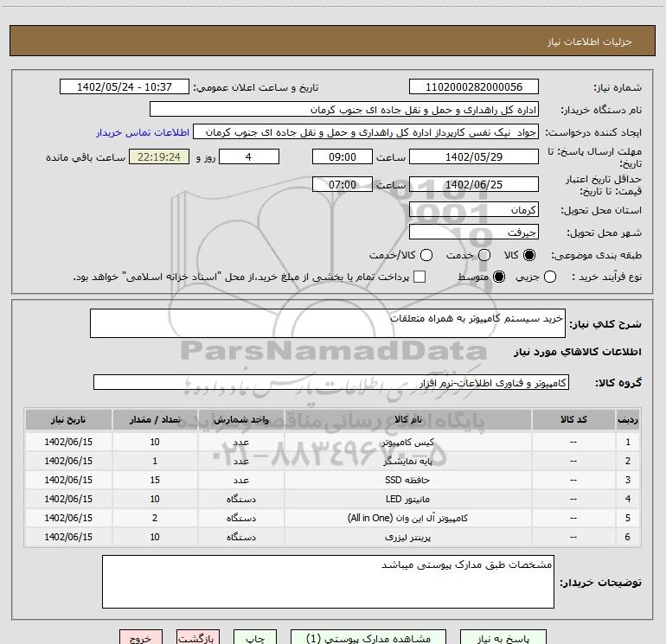Click the تاریخ نیاز column header

tap(68, 419)
